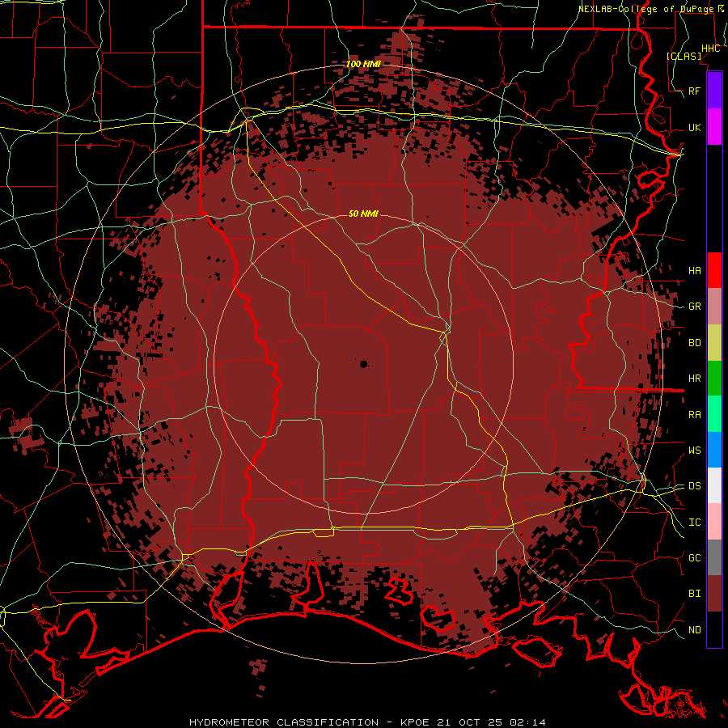Click the WS legend label
728x728 pixels.
click(x=695, y=450)
